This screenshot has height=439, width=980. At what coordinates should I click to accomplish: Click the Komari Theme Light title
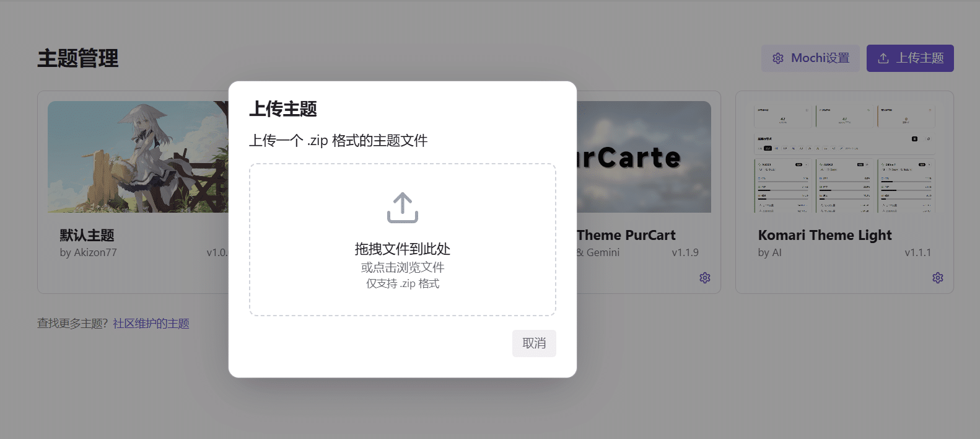[x=825, y=235]
